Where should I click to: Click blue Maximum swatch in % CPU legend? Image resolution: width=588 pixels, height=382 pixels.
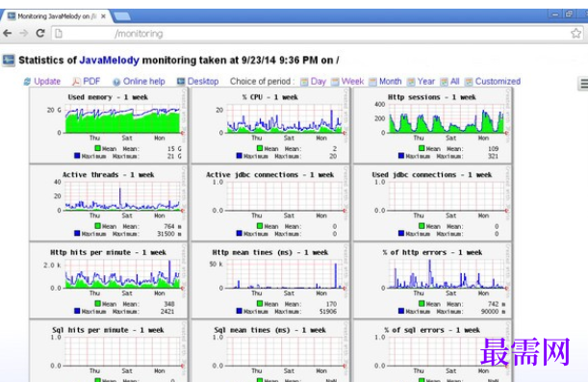click(240, 156)
